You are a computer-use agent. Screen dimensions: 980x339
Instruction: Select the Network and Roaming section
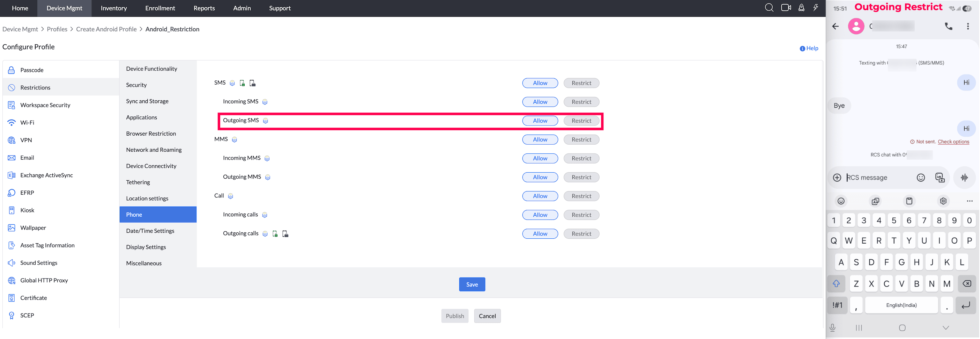point(154,150)
